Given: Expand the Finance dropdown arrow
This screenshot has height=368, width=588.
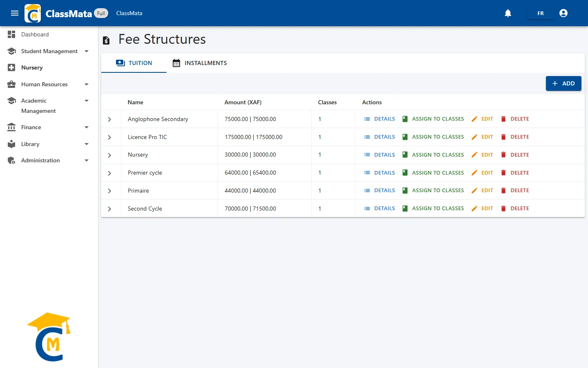Looking at the screenshot, I should coord(87,127).
